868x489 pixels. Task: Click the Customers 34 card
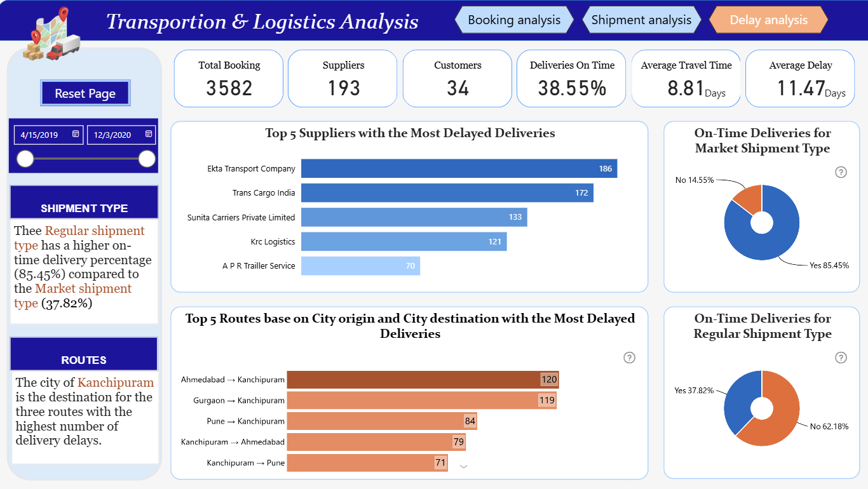[458, 79]
